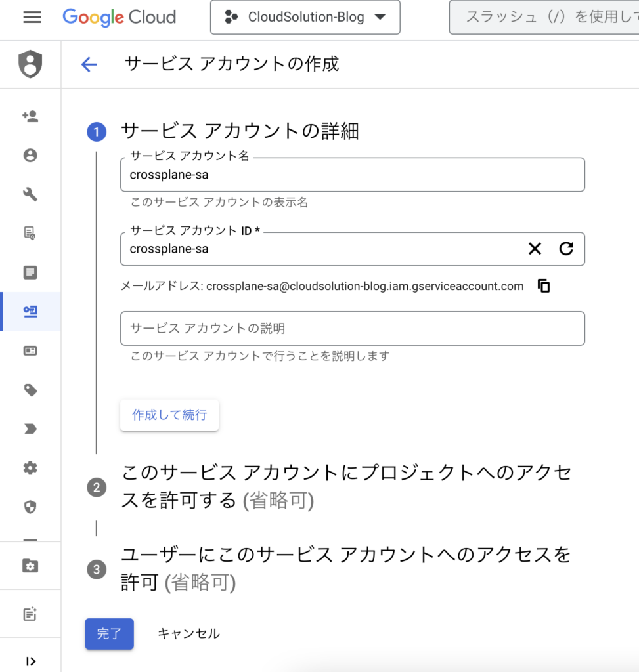Expand step 2 project access section
Screen dimensions: 639x672
tap(330, 486)
